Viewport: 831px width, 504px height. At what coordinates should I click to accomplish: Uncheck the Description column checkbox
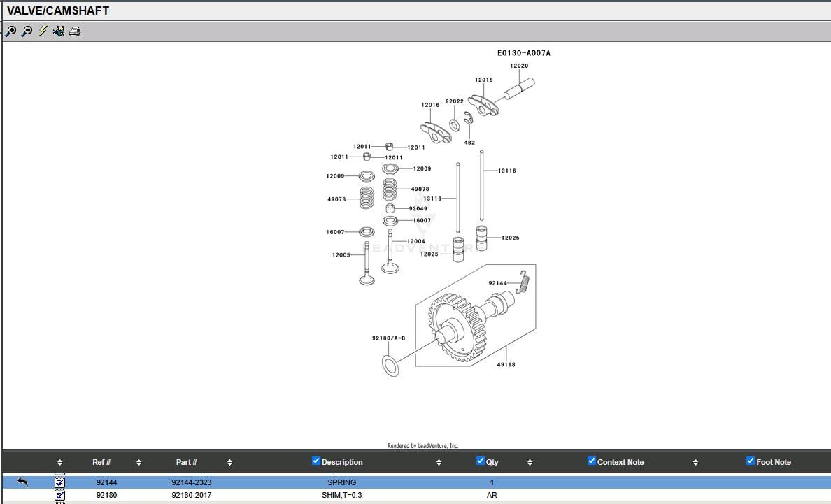tap(316, 461)
